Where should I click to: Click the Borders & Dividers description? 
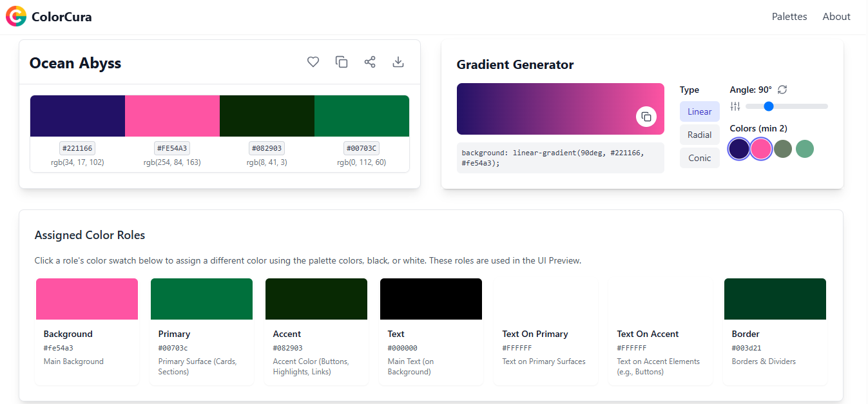(764, 361)
